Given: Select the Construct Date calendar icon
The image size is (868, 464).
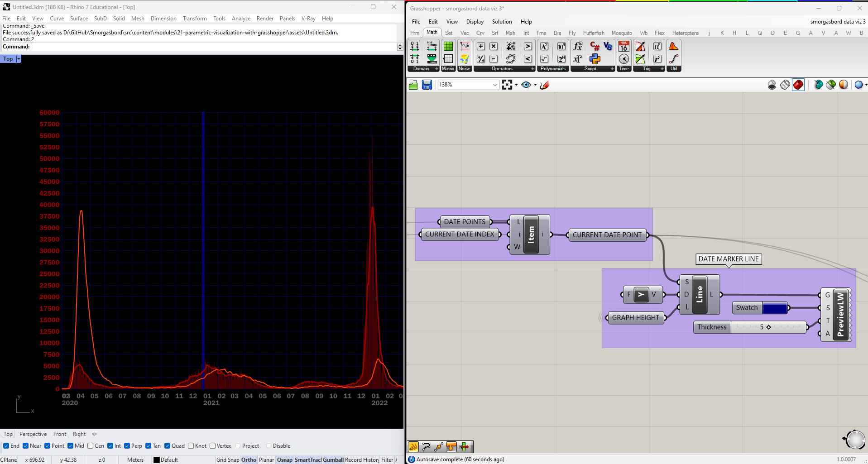Looking at the screenshot, I should (x=624, y=46).
